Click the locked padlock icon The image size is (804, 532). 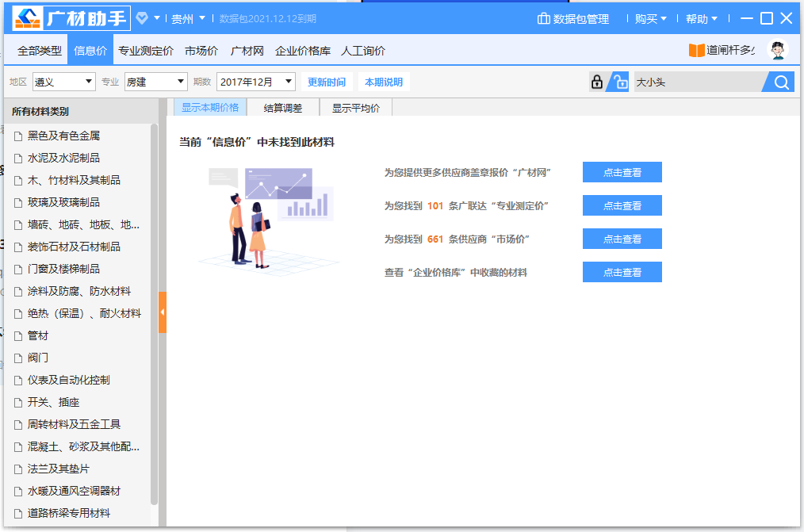(597, 82)
